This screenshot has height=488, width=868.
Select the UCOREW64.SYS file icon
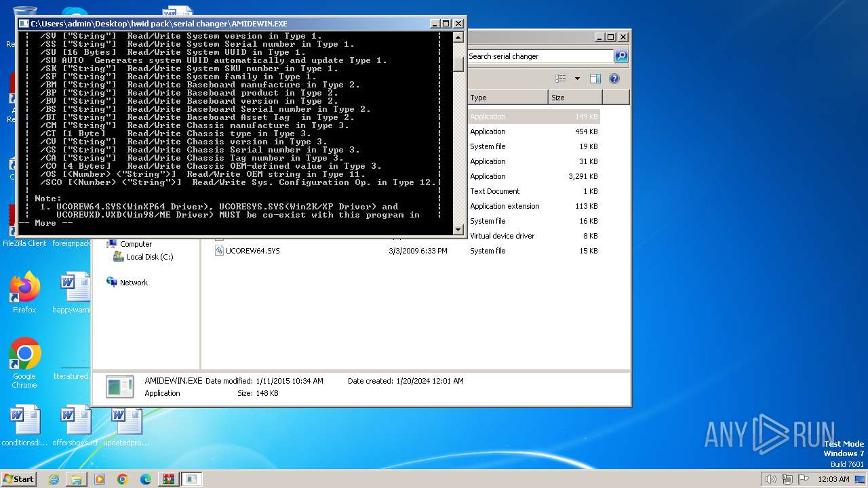219,251
